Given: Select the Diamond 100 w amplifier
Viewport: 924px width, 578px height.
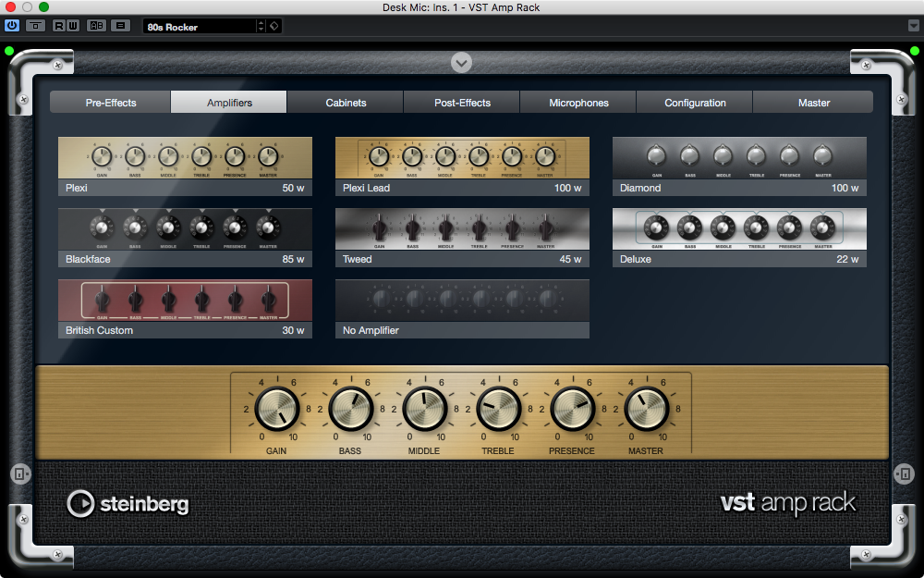Looking at the screenshot, I should point(739,166).
